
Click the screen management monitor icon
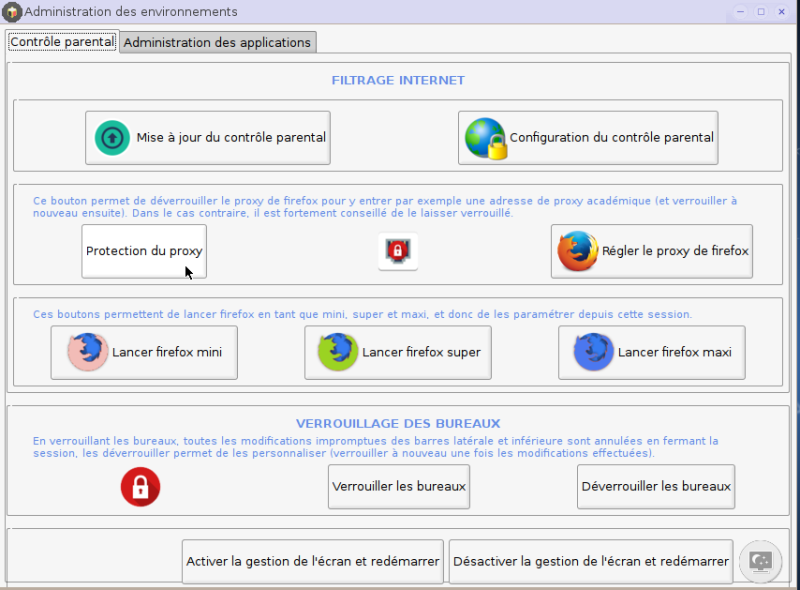pyautogui.click(x=760, y=561)
